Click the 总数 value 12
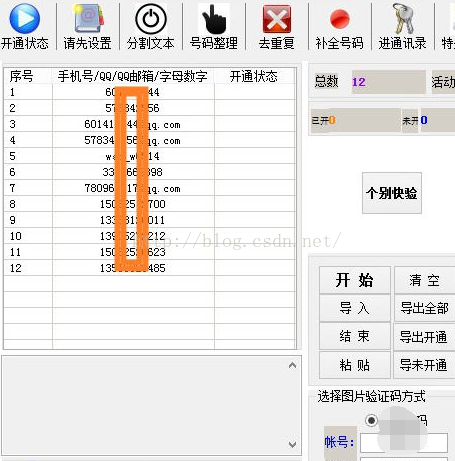Screen dimensions: 455x461 [x=359, y=82]
